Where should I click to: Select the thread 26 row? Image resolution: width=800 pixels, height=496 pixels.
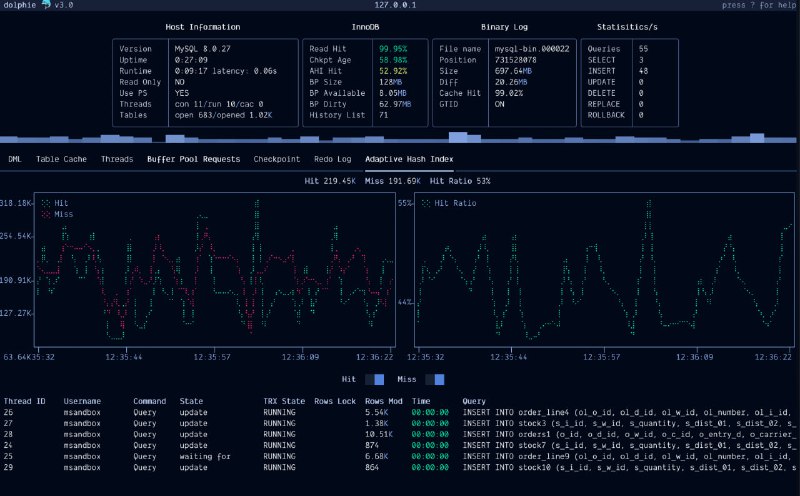tap(400, 412)
